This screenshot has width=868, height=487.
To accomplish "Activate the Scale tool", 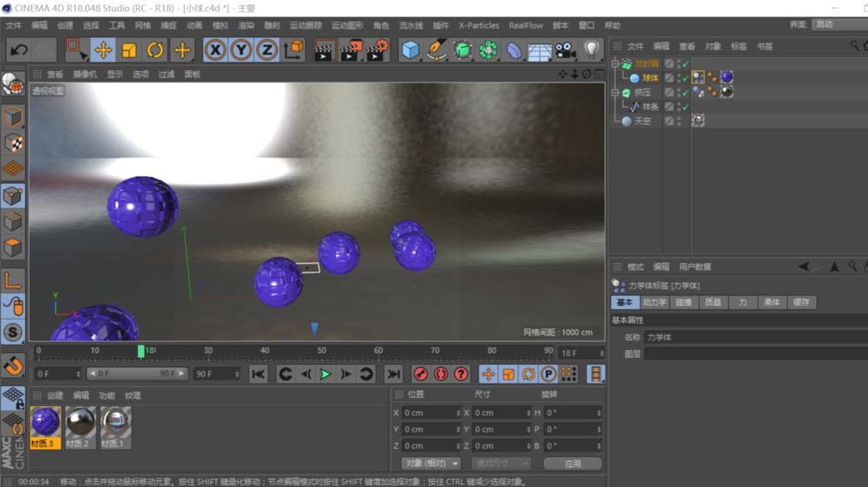I will click(129, 50).
